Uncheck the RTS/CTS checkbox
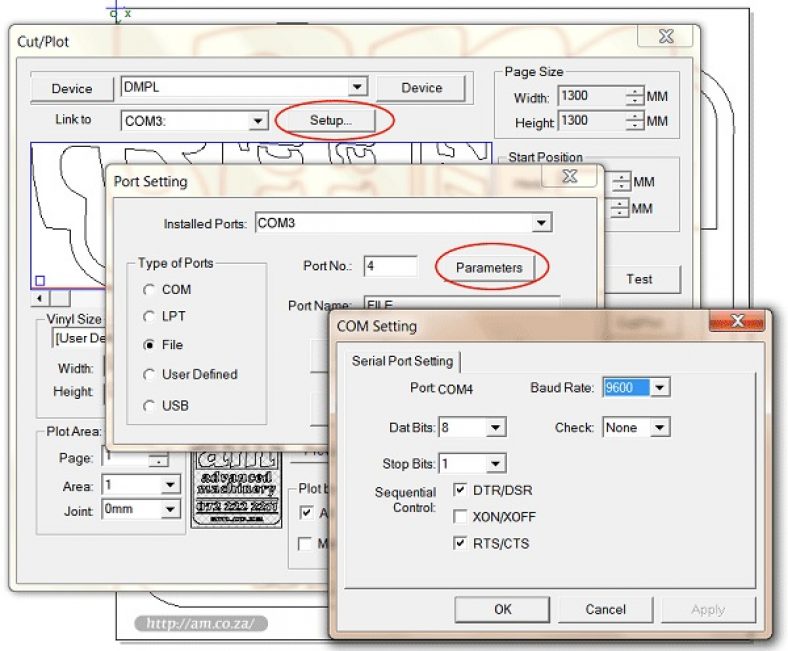Image resolution: width=788 pixels, height=651 pixels. coord(460,543)
